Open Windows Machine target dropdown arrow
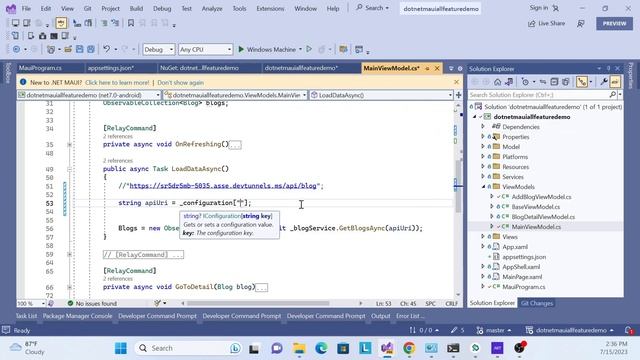The width and height of the screenshot is (640, 360). pos(300,49)
